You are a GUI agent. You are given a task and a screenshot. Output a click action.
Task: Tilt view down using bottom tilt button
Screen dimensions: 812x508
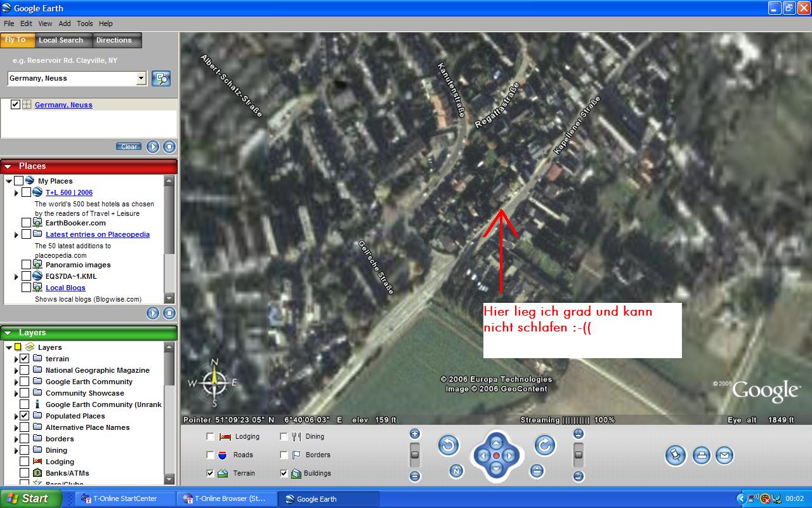[x=579, y=476]
